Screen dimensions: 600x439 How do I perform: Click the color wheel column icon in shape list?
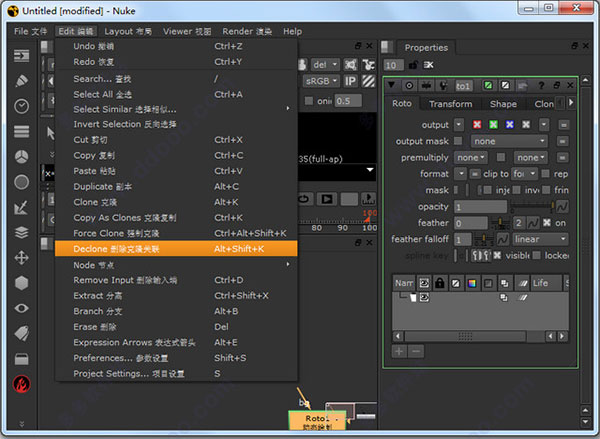472,283
